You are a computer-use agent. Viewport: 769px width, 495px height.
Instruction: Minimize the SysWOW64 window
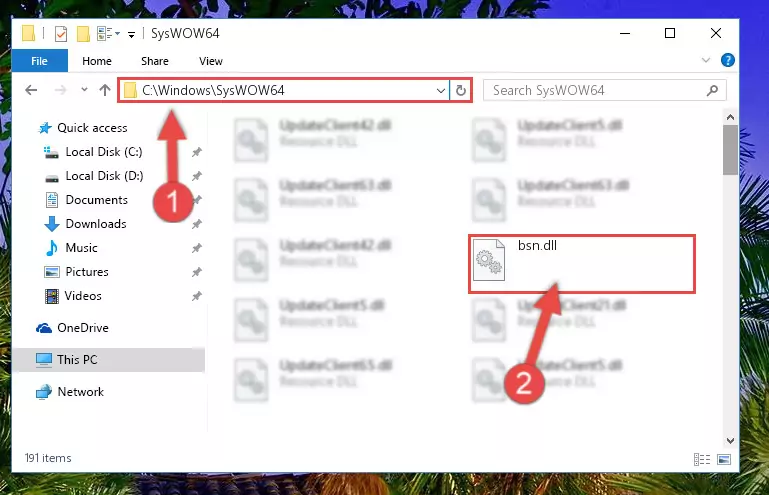tap(625, 33)
